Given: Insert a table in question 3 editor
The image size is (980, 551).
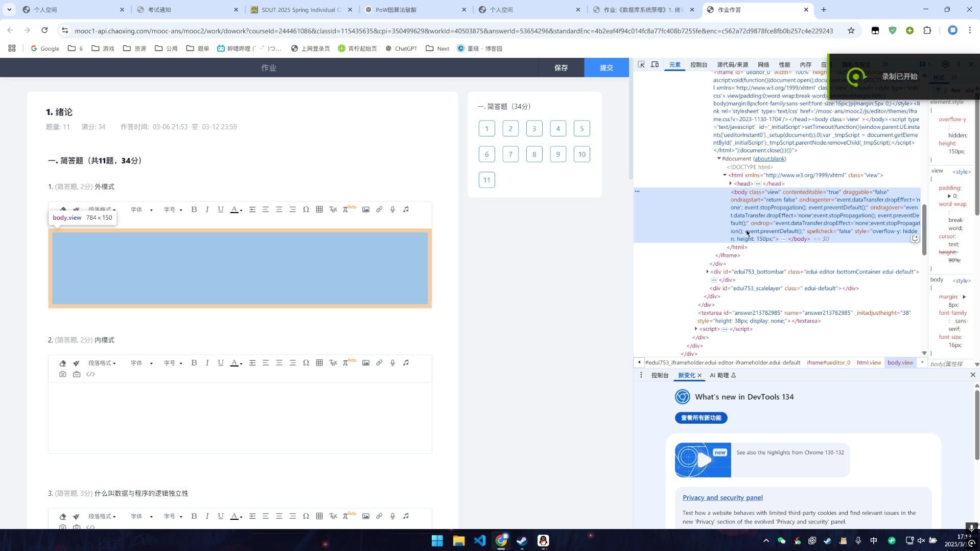Looking at the screenshot, I should tap(319, 516).
